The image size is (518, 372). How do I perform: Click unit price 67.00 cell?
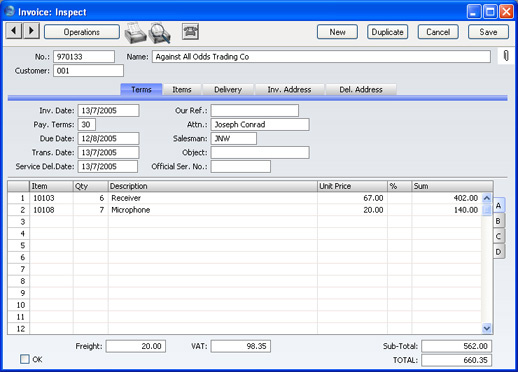pos(352,198)
